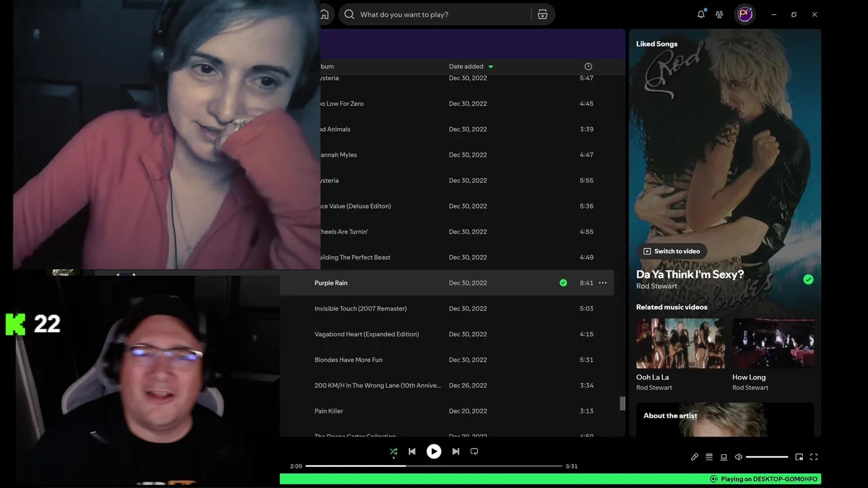Click the Related music videos heading
This screenshot has width=868, height=488.
click(671, 307)
